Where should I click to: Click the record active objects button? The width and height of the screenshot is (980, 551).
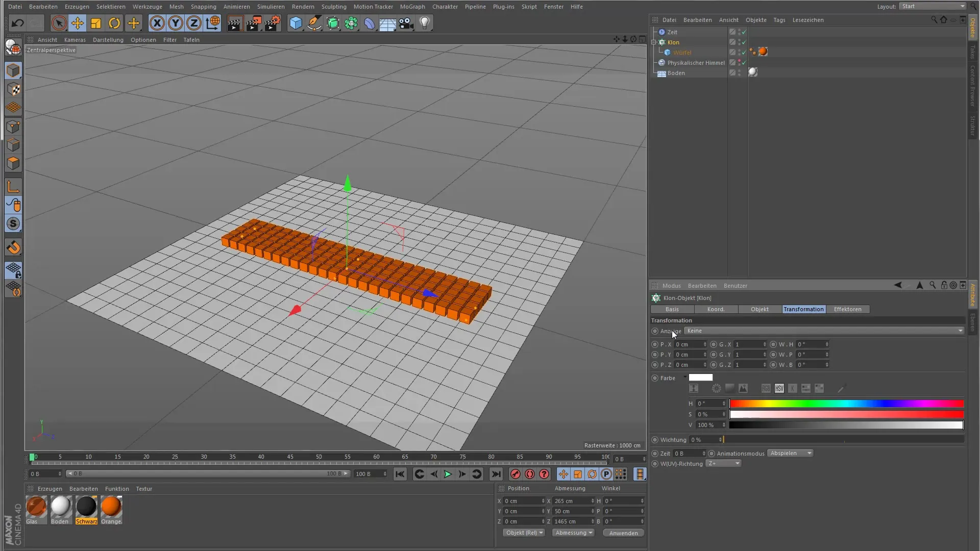pyautogui.click(x=516, y=474)
